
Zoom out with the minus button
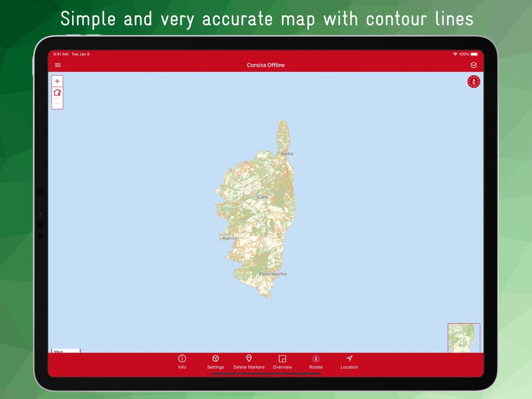point(57,104)
